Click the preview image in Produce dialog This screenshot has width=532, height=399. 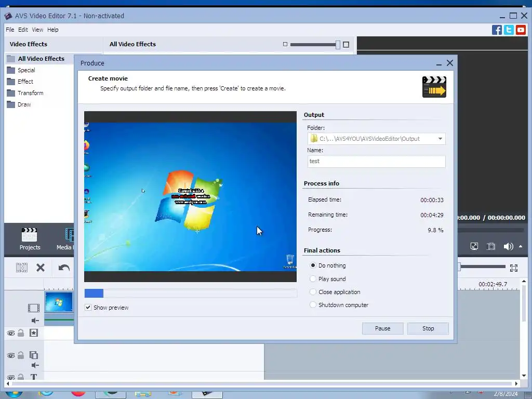[190, 196]
